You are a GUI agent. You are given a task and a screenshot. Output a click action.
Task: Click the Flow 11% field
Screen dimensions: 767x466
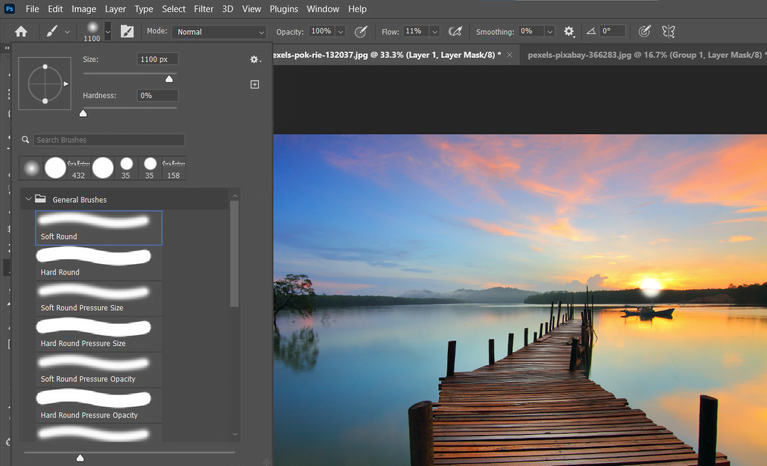point(415,31)
